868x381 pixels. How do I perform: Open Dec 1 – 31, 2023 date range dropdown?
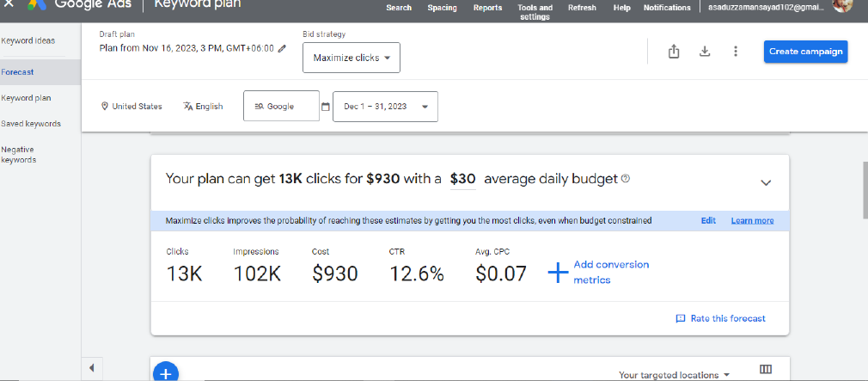tap(385, 107)
